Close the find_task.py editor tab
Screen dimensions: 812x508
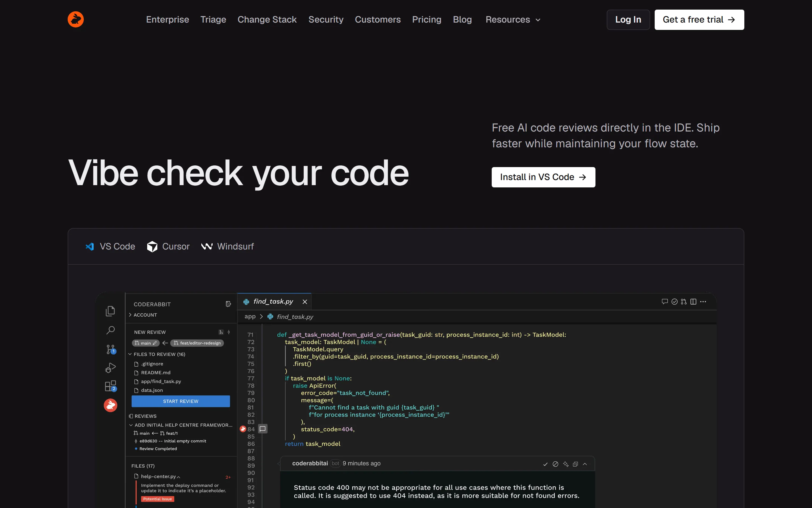pos(305,302)
